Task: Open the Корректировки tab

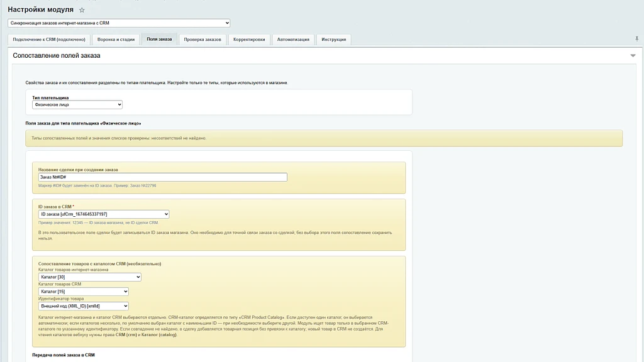Action: click(249, 40)
